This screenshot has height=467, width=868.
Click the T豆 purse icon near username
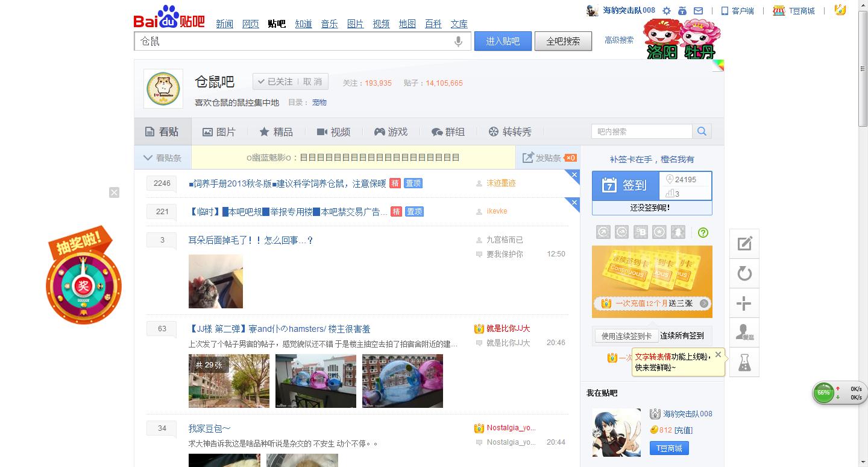tap(683, 10)
